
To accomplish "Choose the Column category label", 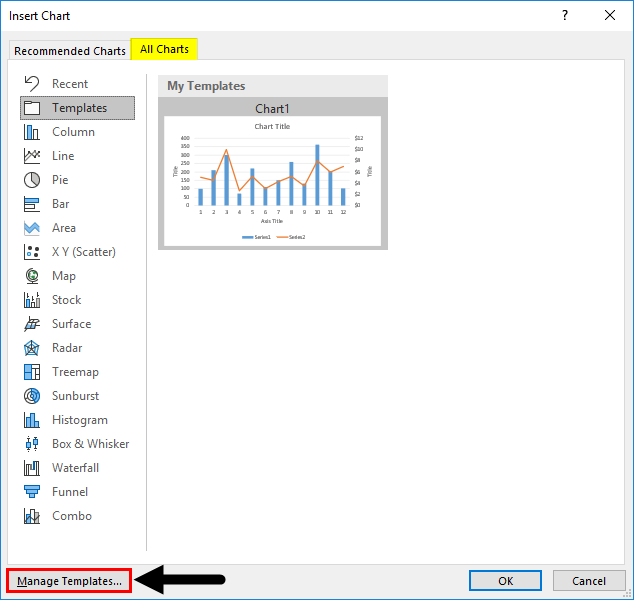I will 73,132.
